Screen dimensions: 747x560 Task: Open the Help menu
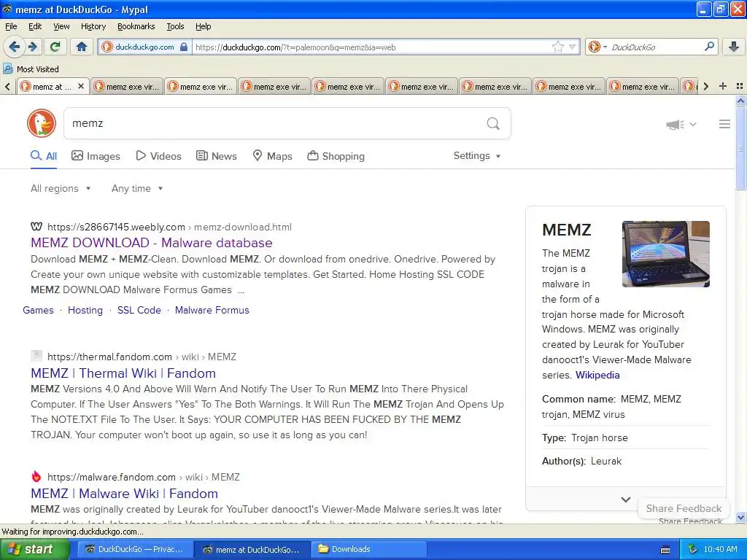point(203,26)
